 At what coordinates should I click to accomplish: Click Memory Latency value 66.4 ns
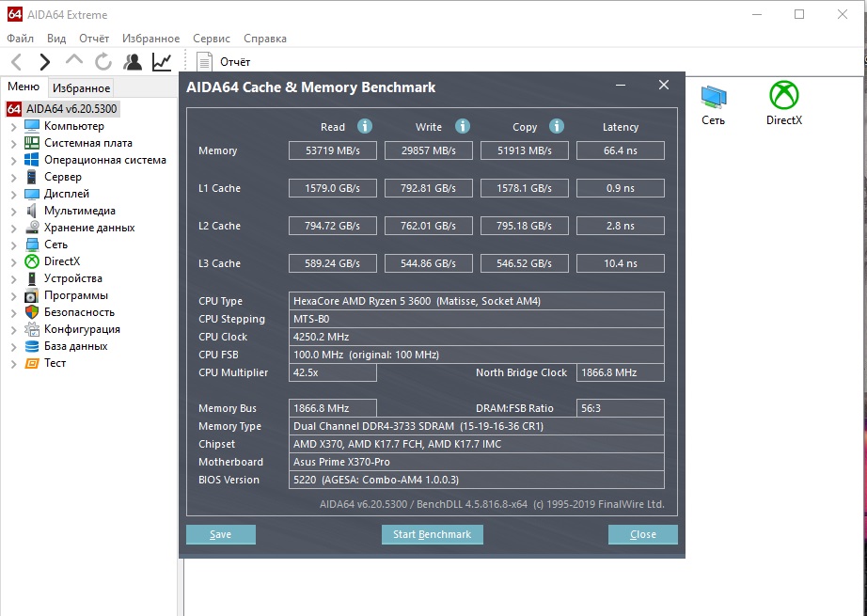tap(621, 150)
